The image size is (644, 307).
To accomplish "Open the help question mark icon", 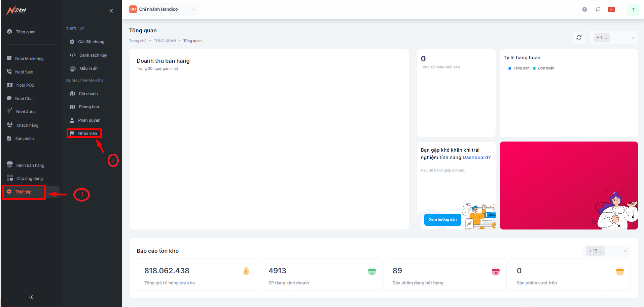I will (584, 9).
